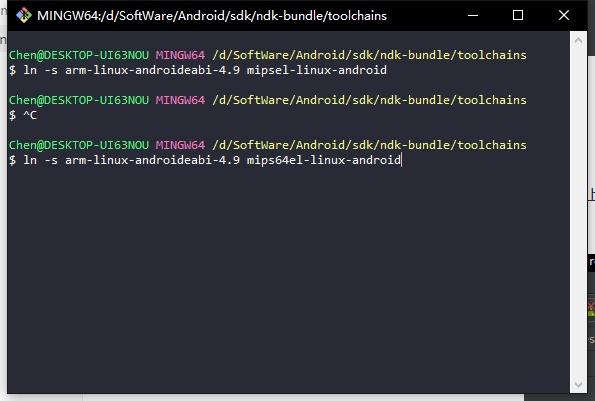Click the third pink MINGW64 label
The width and height of the screenshot is (595, 401).
pyautogui.click(x=180, y=145)
